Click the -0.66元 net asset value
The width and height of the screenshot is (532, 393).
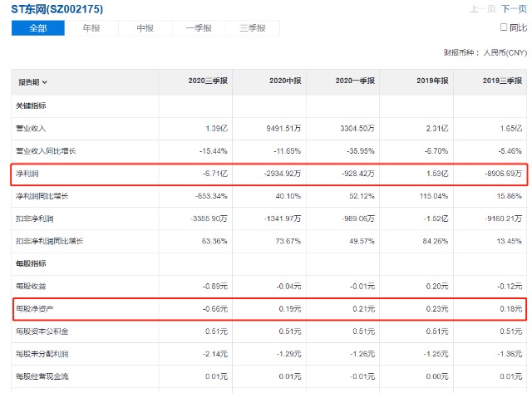(x=215, y=309)
